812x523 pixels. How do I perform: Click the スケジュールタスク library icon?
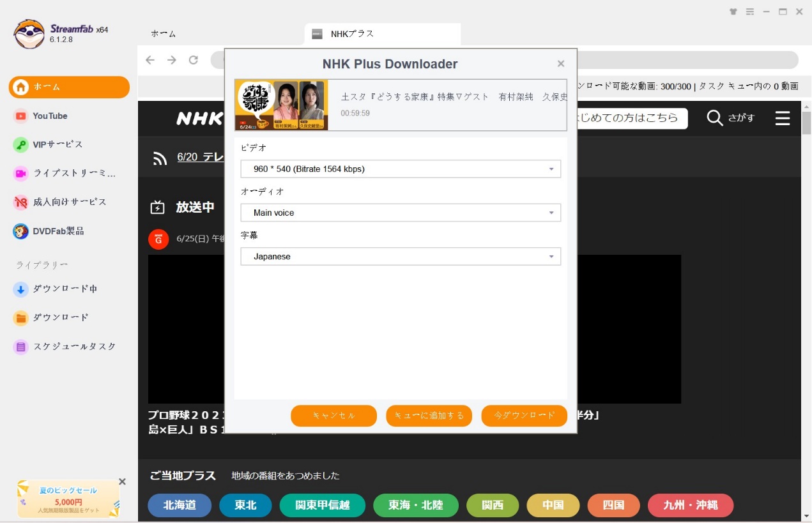tap(21, 347)
